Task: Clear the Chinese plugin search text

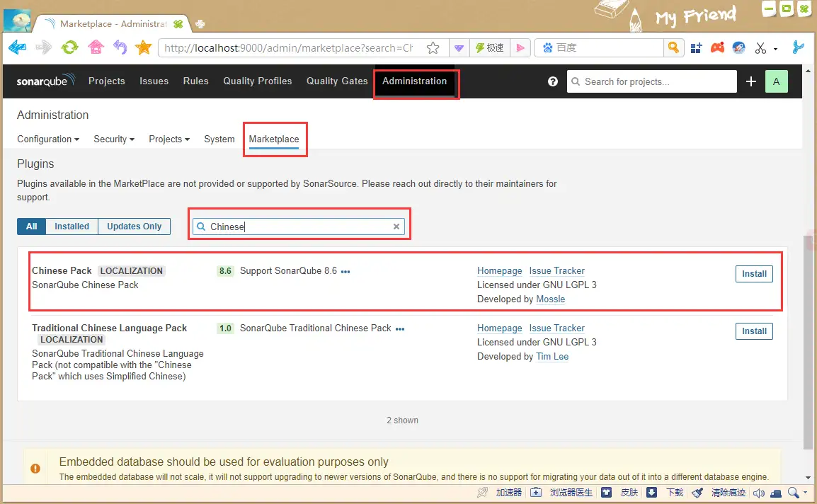Action: (x=396, y=227)
